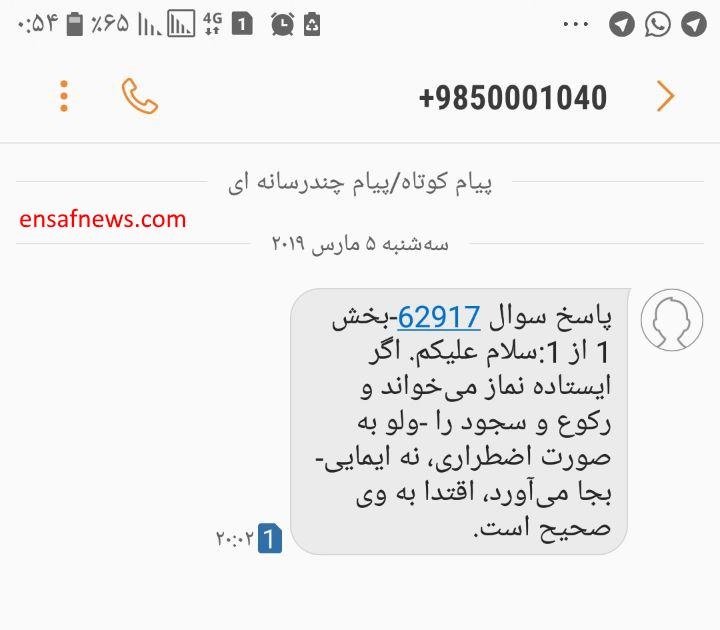Tap the blue SIM 1 message indicator
The width and height of the screenshot is (720, 630).
tap(270, 538)
